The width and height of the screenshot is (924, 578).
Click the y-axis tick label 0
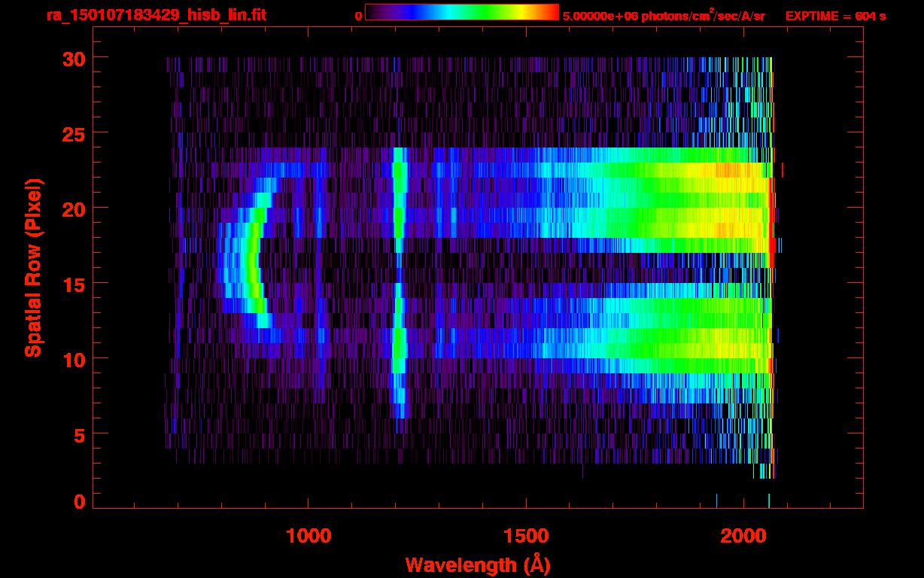coord(79,501)
